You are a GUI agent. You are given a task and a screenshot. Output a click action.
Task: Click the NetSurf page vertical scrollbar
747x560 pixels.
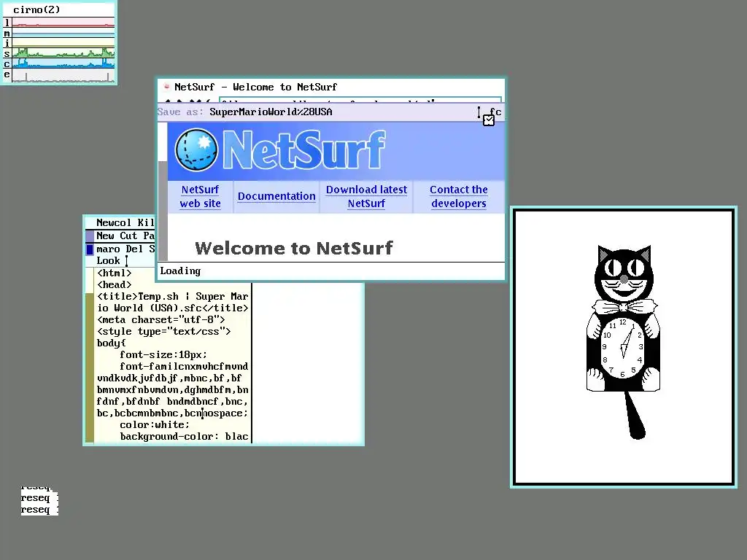point(163,192)
